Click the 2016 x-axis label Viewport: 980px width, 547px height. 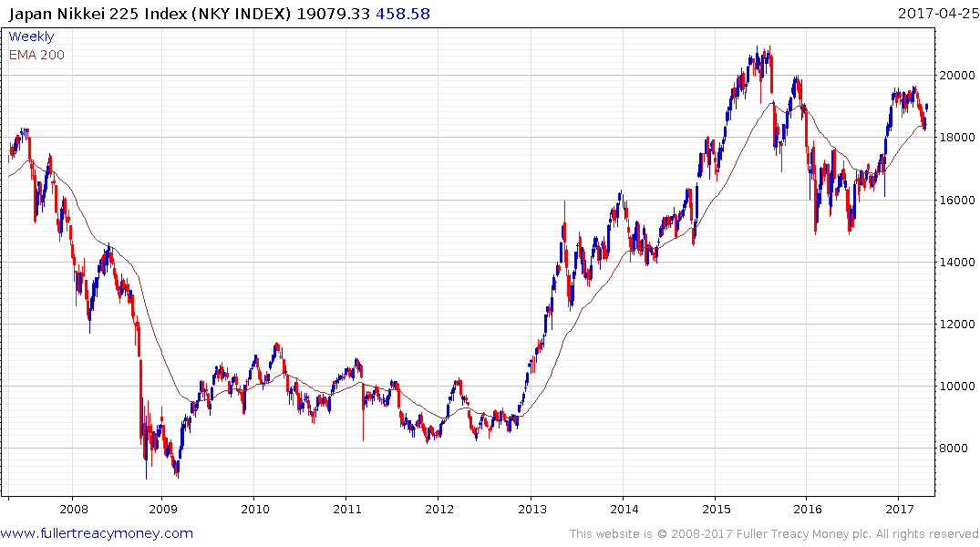[808, 510]
